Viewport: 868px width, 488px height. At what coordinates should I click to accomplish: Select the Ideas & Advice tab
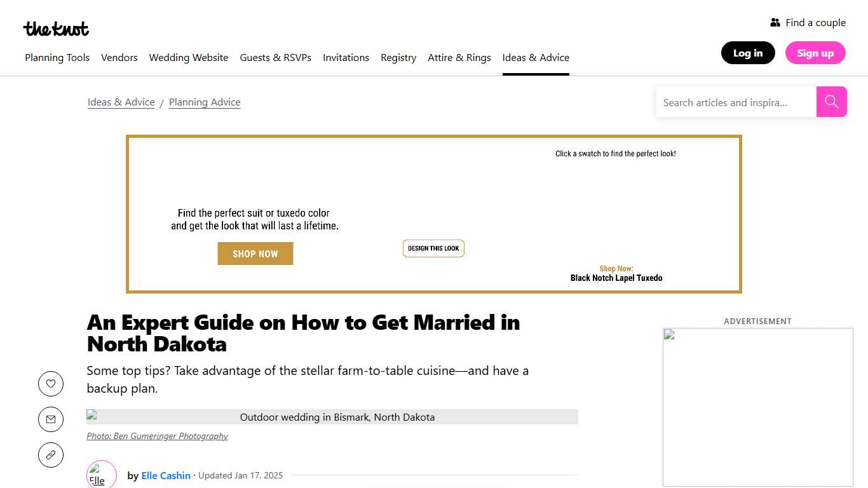(536, 57)
